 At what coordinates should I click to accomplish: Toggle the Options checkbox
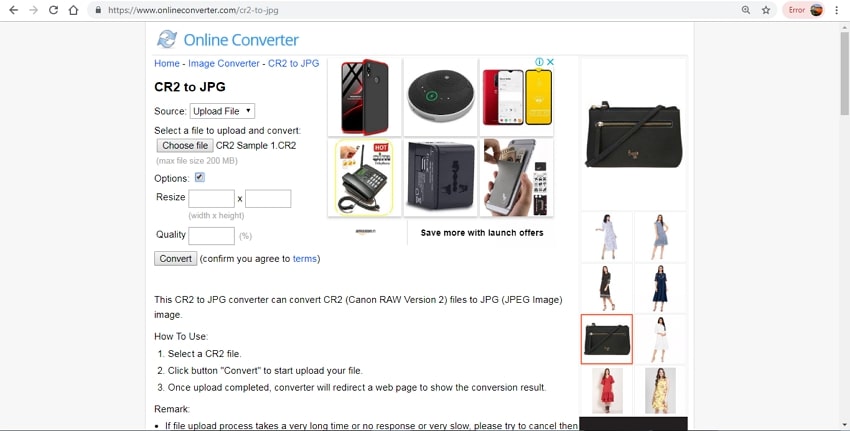pos(199,177)
